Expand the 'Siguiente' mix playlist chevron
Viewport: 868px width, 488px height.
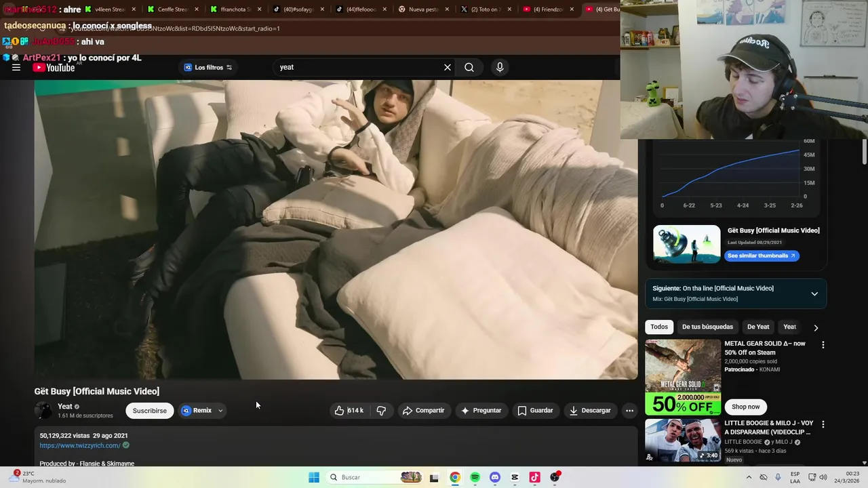point(814,293)
